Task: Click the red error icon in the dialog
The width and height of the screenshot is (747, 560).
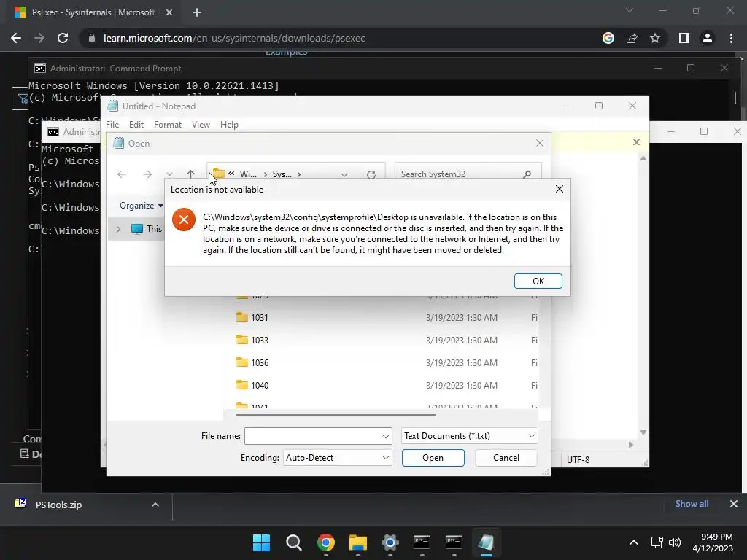Action: pos(184,219)
